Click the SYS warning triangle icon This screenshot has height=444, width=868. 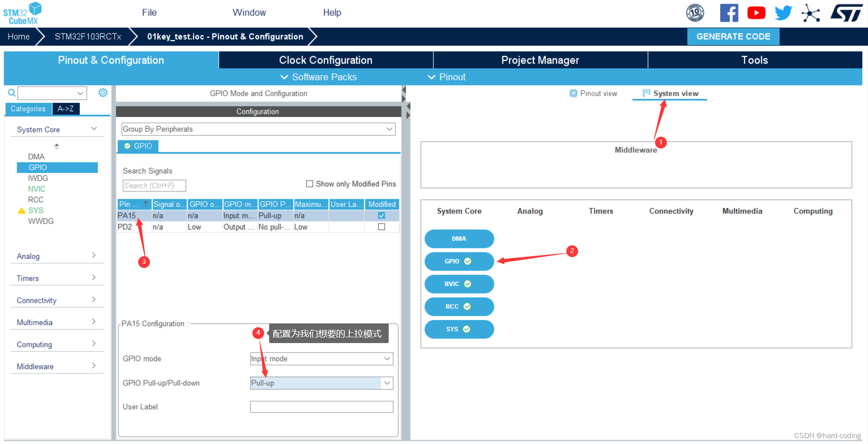click(21, 210)
